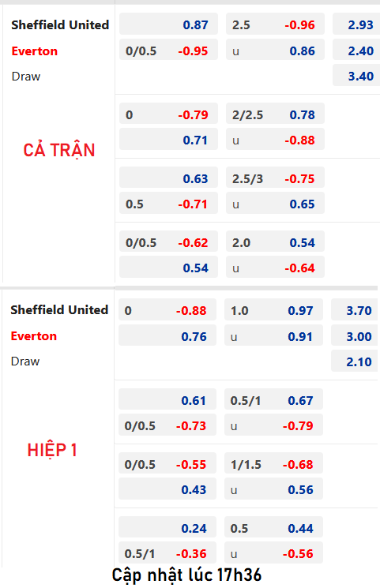
Task: Select first-half 1X2 odds 3.70
Action: [354, 310]
